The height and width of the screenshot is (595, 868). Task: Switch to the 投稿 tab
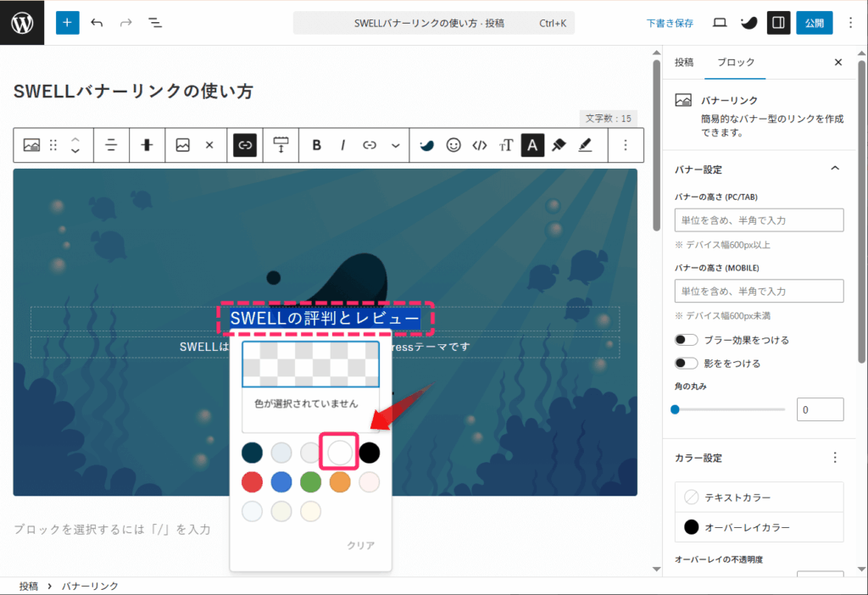(x=684, y=62)
